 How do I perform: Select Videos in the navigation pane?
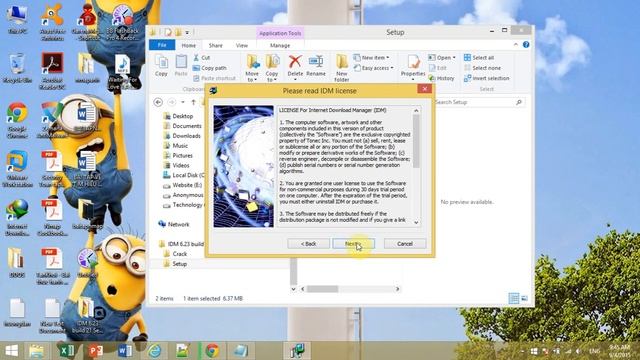pos(176,165)
